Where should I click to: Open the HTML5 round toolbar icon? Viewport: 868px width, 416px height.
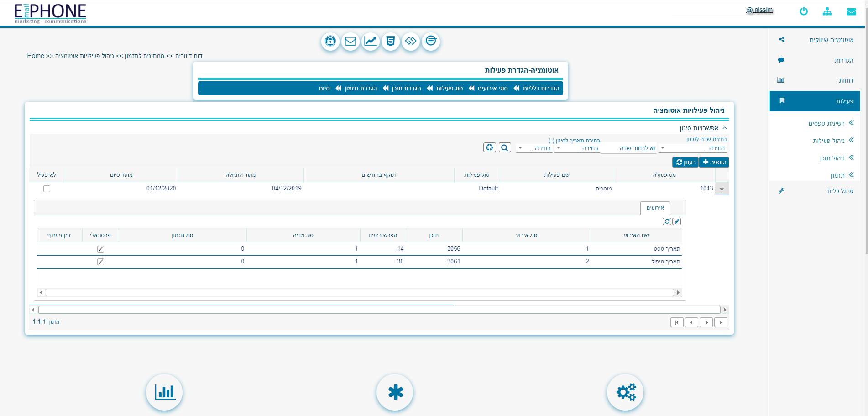391,41
